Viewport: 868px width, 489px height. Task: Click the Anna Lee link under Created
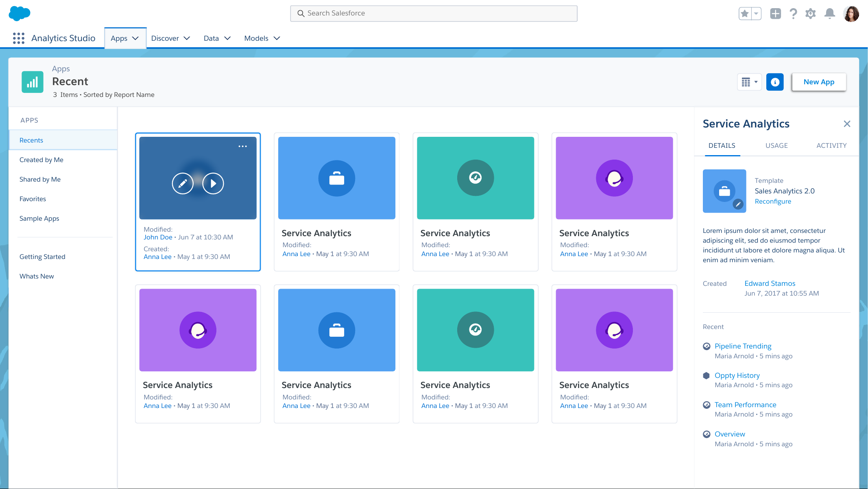pyautogui.click(x=157, y=257)
